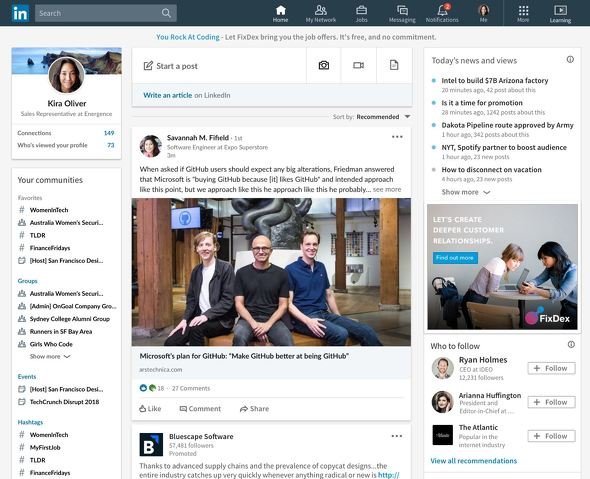
Task: Open Who to follow info icon
Action: pyautogui.click(x=571, y=344)
